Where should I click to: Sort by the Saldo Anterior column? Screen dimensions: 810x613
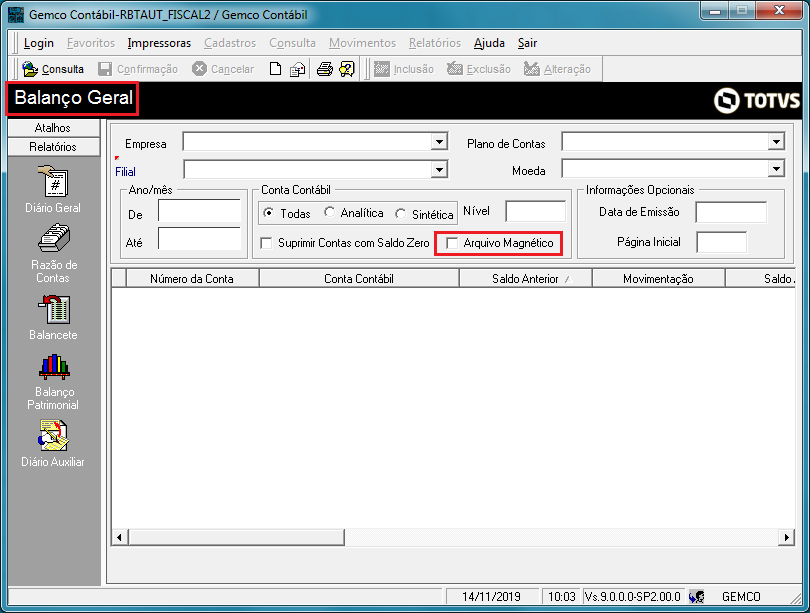[x=525, y=278]
